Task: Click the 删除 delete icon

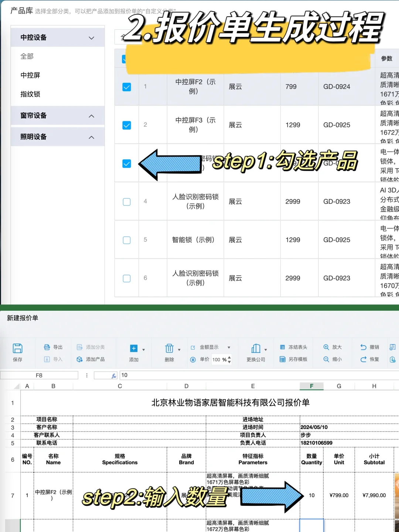Action: [x=169, y=348]
